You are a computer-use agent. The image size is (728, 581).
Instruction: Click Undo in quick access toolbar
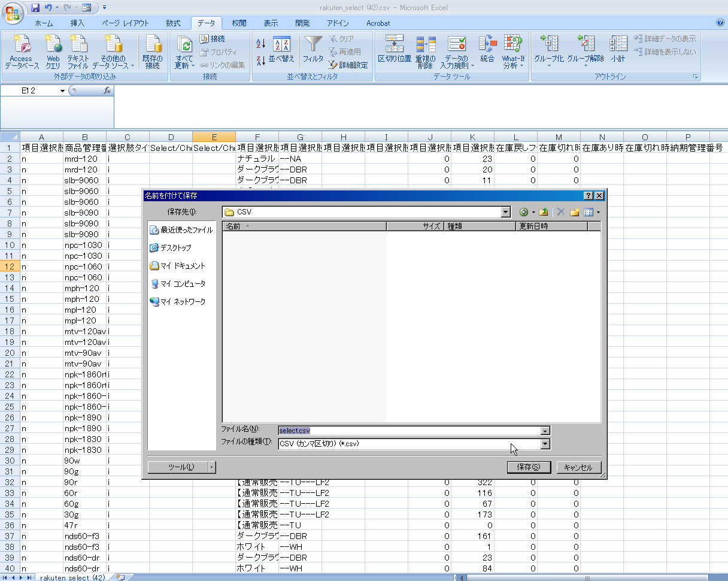(48, 8)
